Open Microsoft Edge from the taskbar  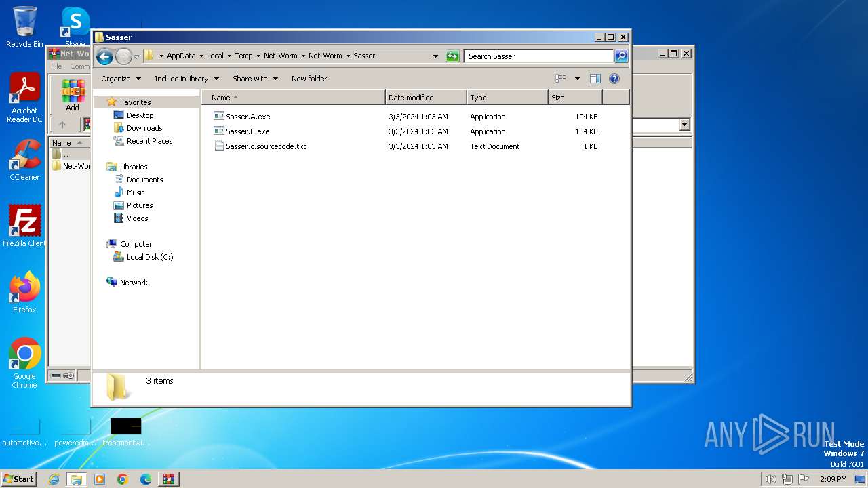145,479
